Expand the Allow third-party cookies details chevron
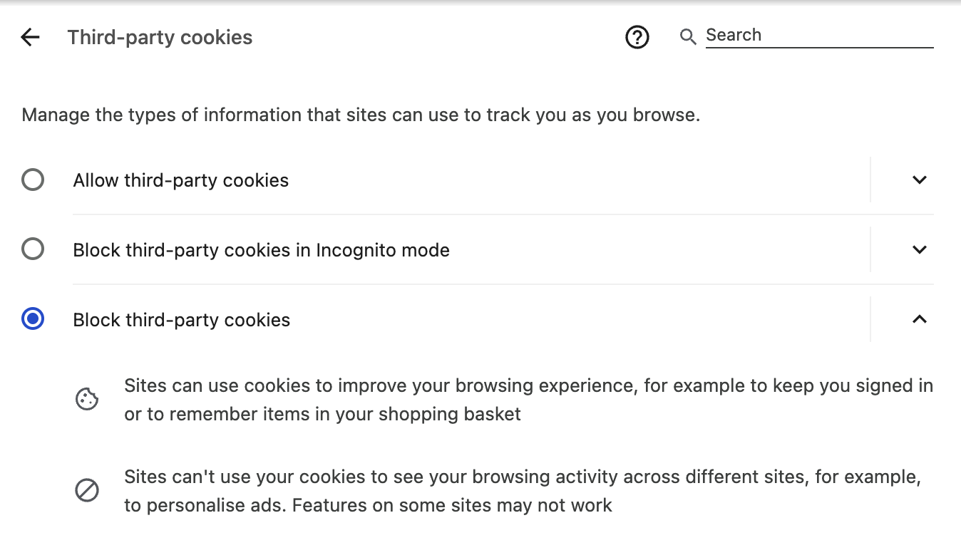 coord(919,180)
